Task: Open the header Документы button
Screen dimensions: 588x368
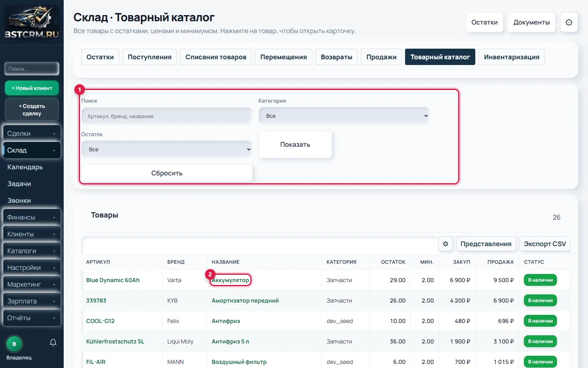Action: 532,22
